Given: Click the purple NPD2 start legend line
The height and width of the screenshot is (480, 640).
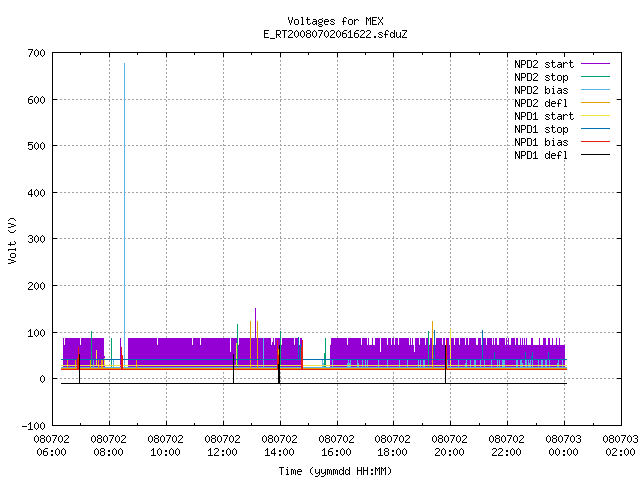Looking at the screenshot, I should [x=595, y=64].
